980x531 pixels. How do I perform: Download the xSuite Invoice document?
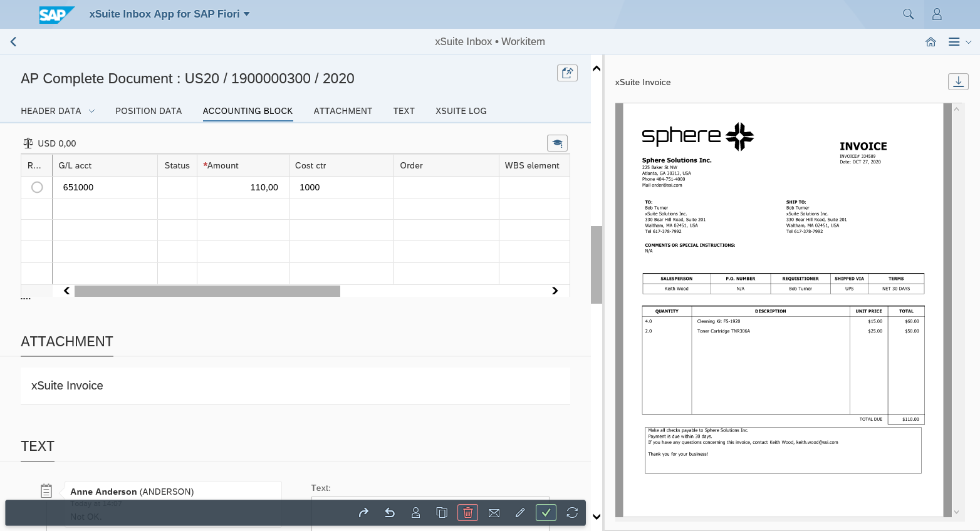[x=958, y=81]
